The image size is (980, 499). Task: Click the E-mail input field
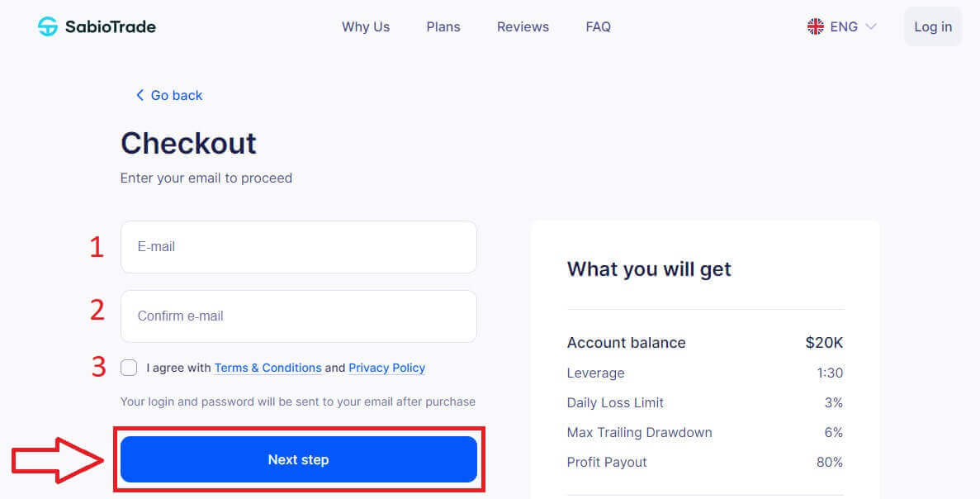298,246
